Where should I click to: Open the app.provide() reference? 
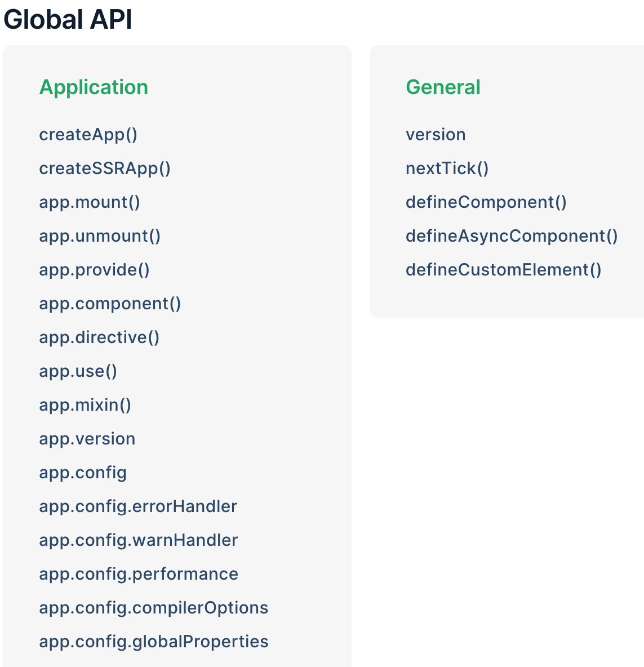(94, 270)
